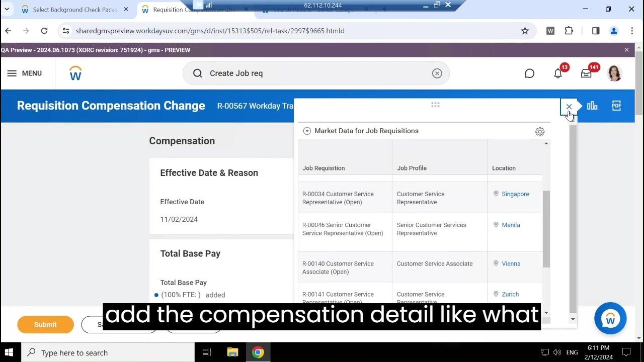The height and width of the screenshot is (362, 644).
Task: Open the chat speech bubble icon
Action: (x=529, y=73)
